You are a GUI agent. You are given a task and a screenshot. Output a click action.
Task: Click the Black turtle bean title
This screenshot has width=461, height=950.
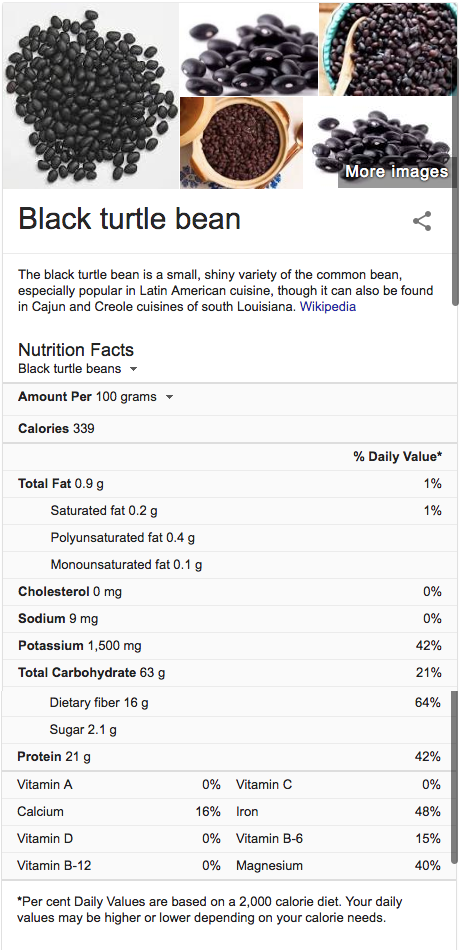click(130, 219)
